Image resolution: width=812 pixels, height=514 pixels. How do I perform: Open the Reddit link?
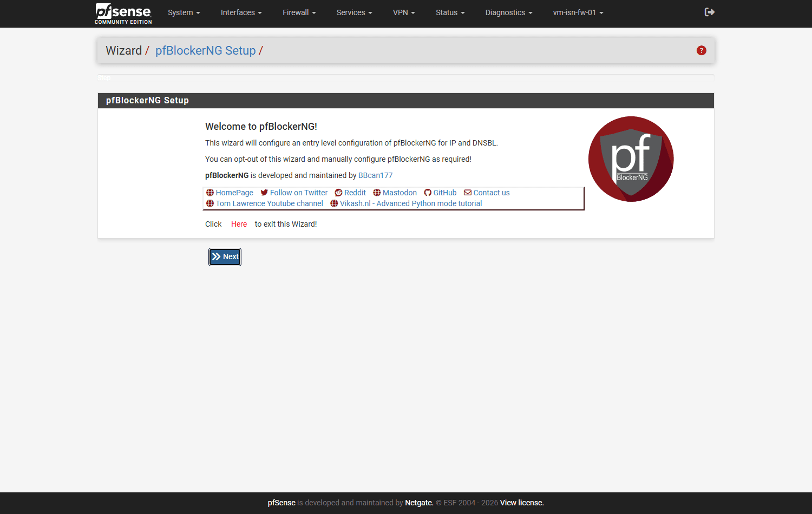355,193
